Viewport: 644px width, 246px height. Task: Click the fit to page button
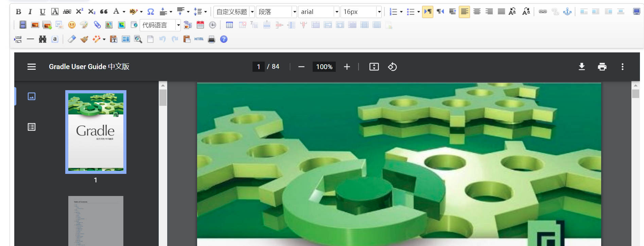(374, 67)
